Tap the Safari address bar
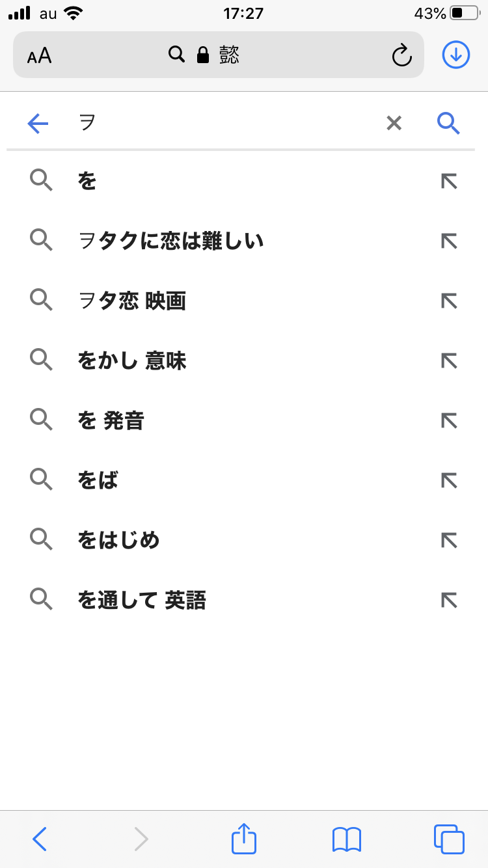Screen dimensions: 488x868 219,55
